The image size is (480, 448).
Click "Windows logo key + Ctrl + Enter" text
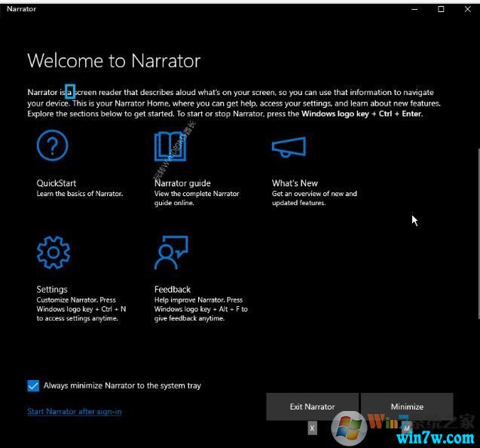click(362, 114)
